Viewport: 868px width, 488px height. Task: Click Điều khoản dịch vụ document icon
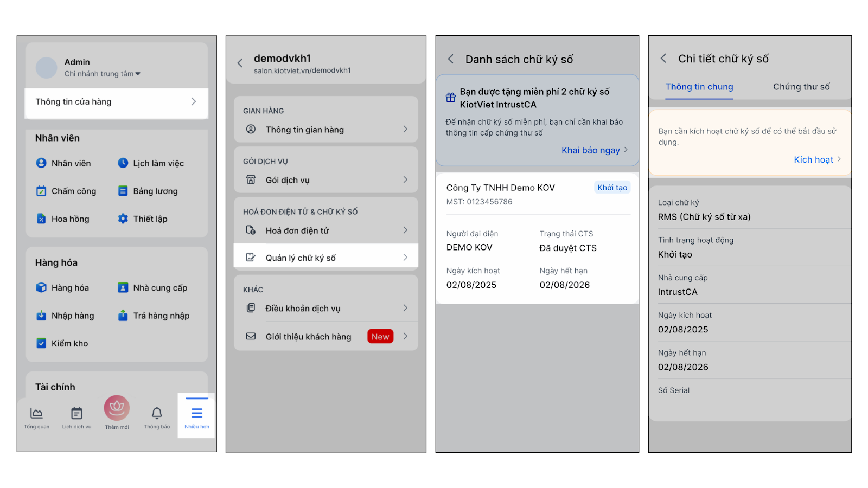[x=251, y=307]
